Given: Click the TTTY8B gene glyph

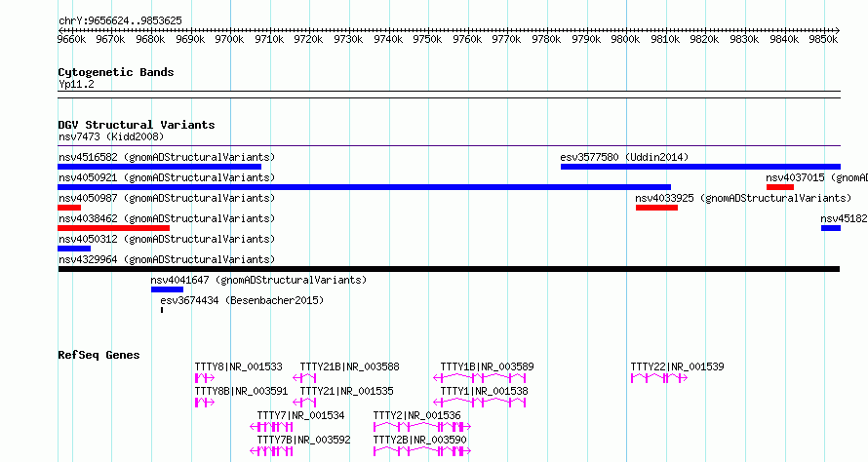Looking at the screenshot, I should pos(204,403).
